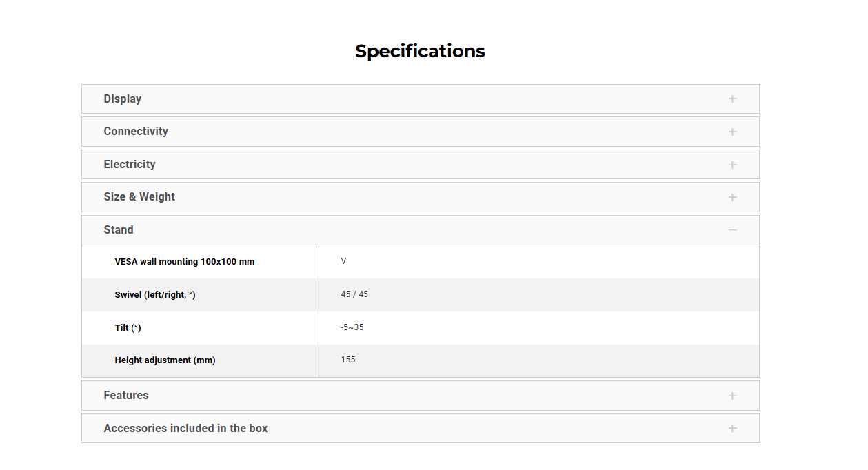Click the minus icon on Stand row
Viewport: 868px width, 470px height.
click(732, 230)
